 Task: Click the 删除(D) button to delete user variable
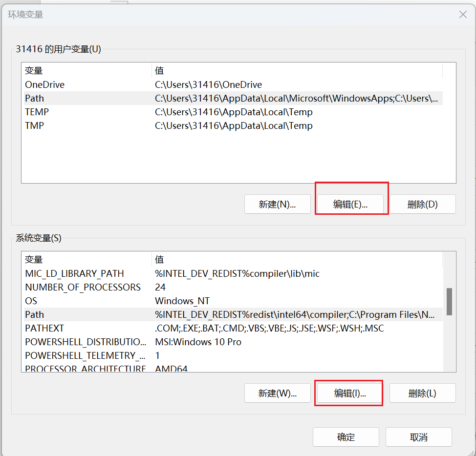coord(422,204)
